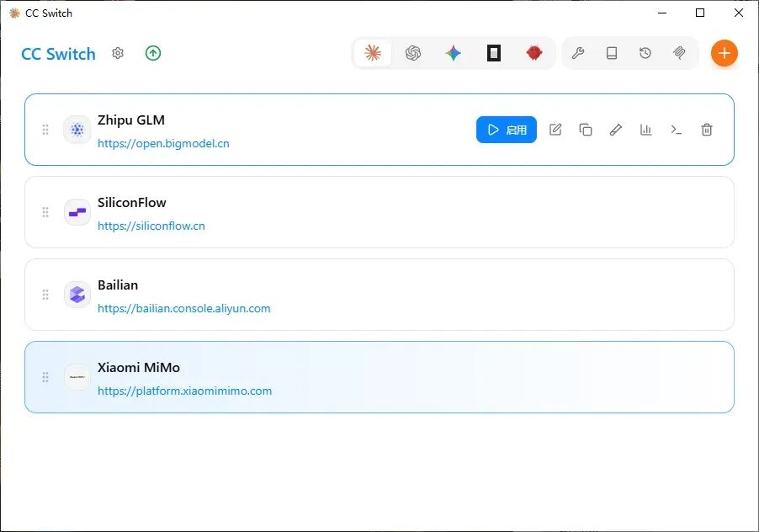The height and width of the screenshot is (532, 759).
Task: Click the paperclip MCP icon in toolbar
Action: (679, 53)
